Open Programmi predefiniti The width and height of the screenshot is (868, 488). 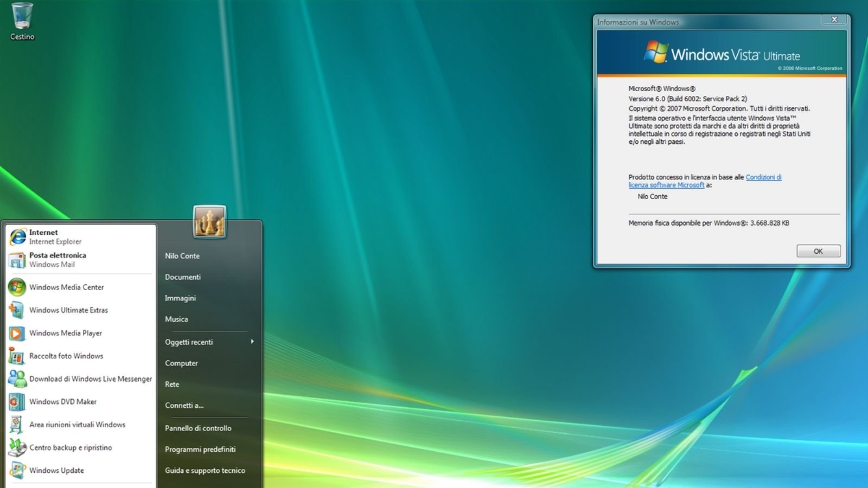(x=200, y=450)
